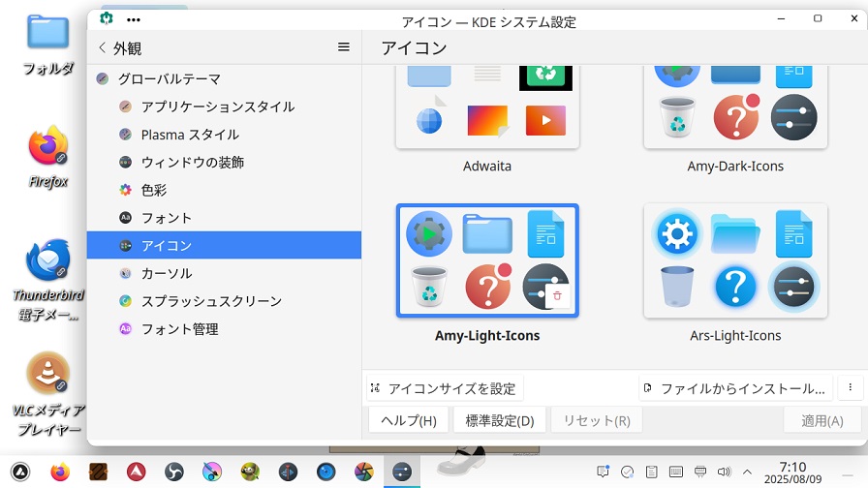This screenshot has height=488, width=868.
Task: Click ファイルからインストール button
Action: pos(735,388)
